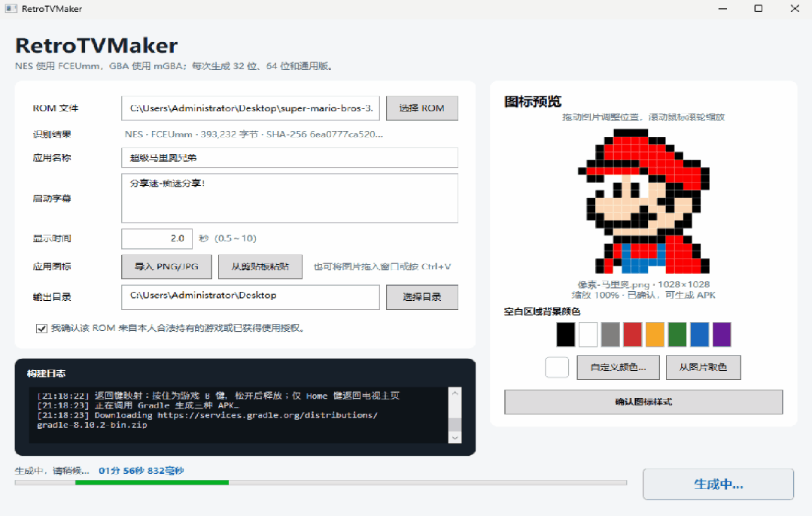Select the gray background swatch
Viewport: 812px width, 516px height.
[610, 334]
